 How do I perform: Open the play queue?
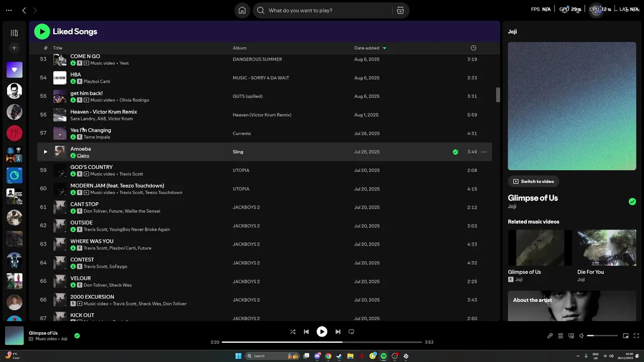[x=560, y=336]
